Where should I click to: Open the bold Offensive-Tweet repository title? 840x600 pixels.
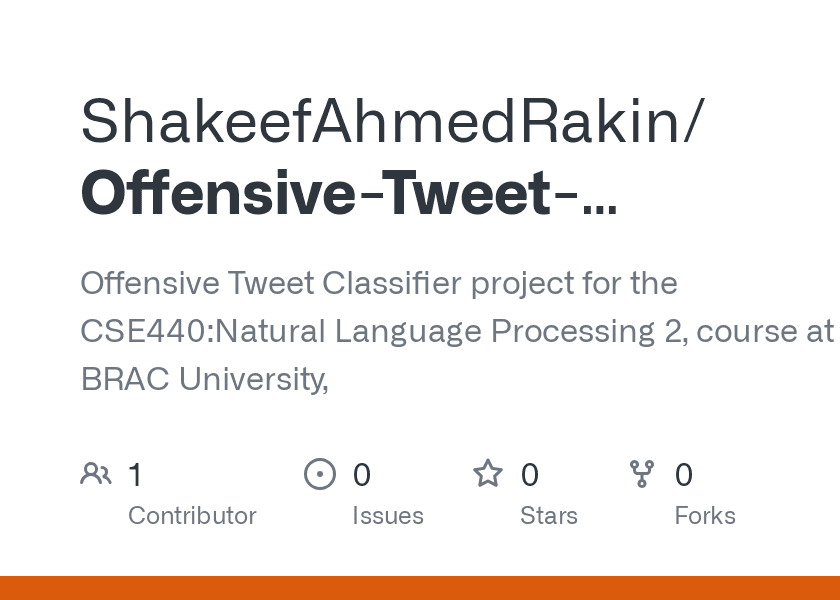tap(316, 193)
